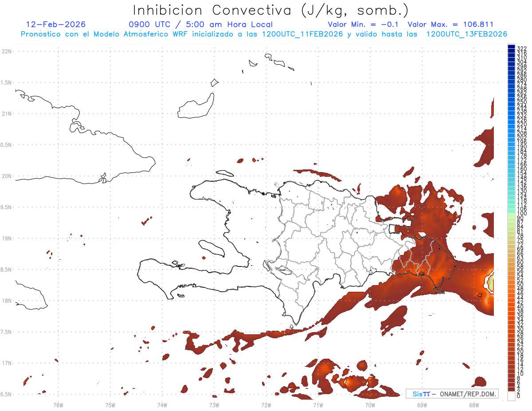Pick the darkest blue swatch beside 322
Image resolution: width=532 pixels, height=411 pixels.
511,47
